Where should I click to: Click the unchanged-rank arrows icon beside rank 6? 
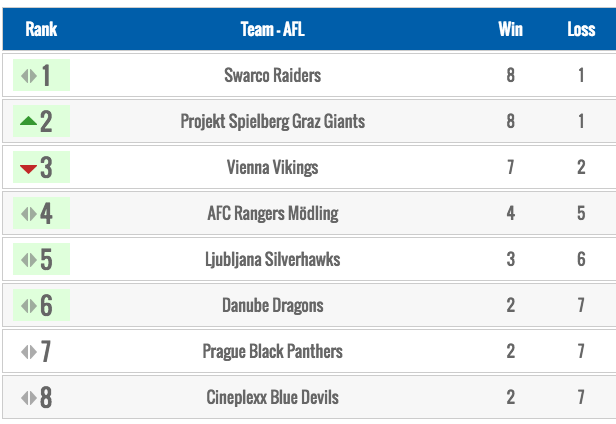pyautogui.click(x=28, y=306)
